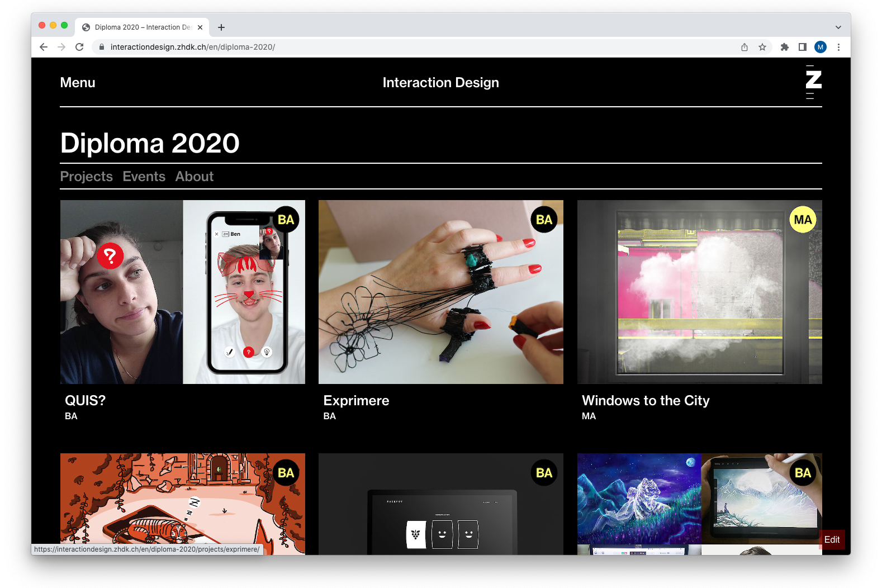Click the red Edit button
Screen dimensions: 882x588
pyautogui.click(x=831, y=539)
